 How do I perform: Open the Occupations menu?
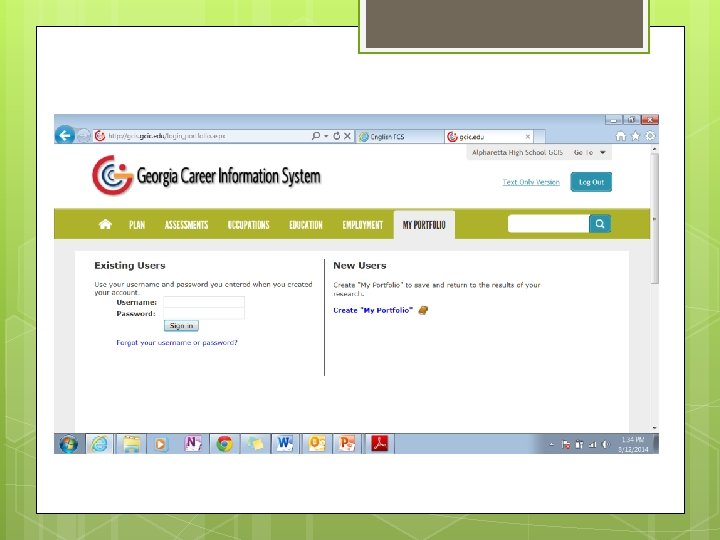pos(248,225)
